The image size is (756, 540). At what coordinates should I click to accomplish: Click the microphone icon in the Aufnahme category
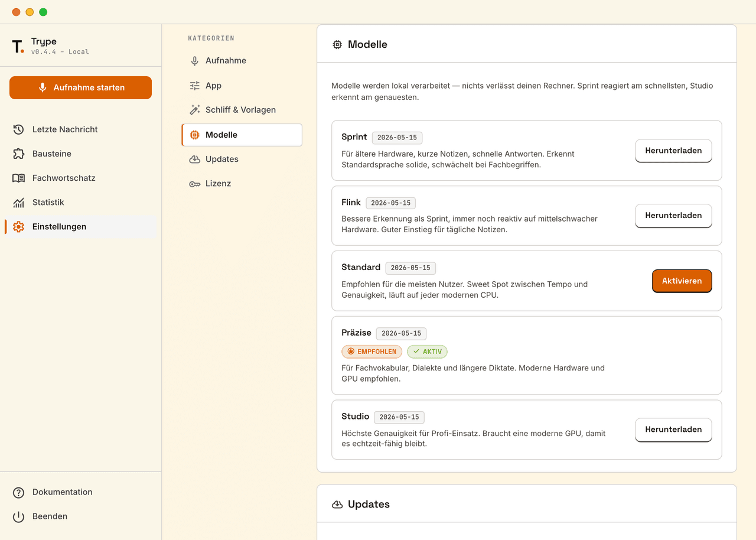(x=195, y=61)
